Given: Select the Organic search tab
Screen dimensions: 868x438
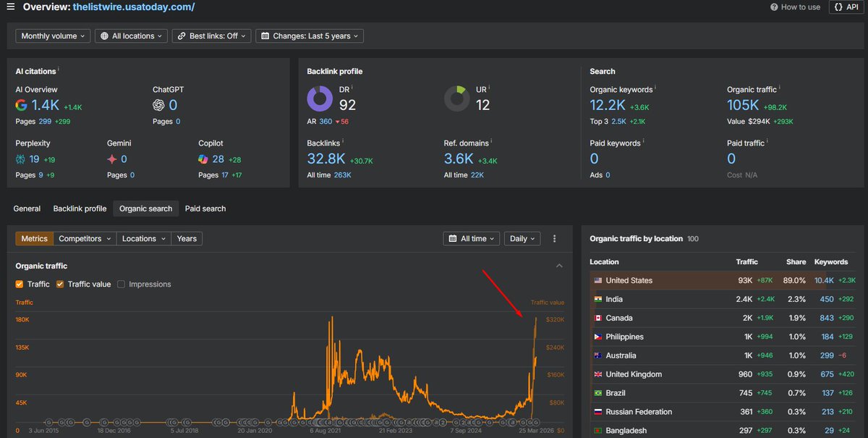Looking at the screenshot, I should [x=145, y=209].
